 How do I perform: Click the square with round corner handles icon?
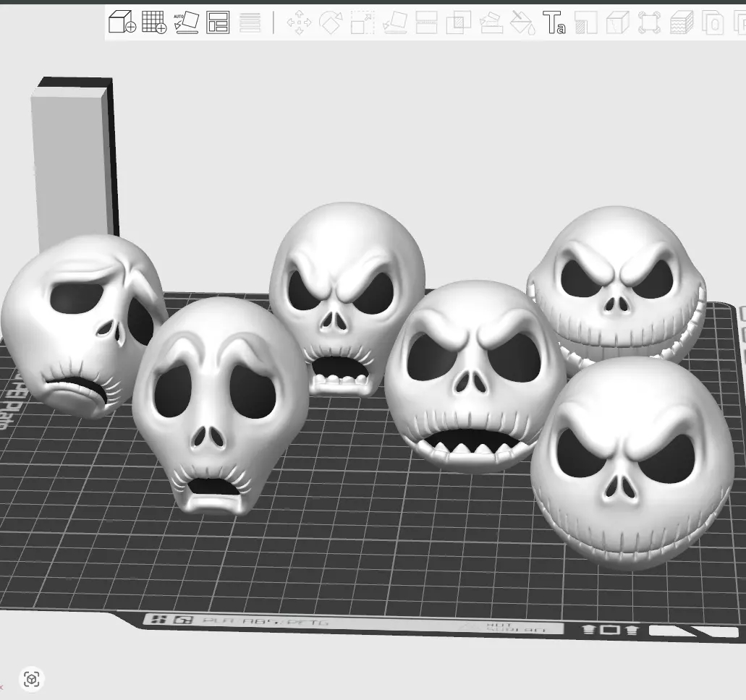650,22
